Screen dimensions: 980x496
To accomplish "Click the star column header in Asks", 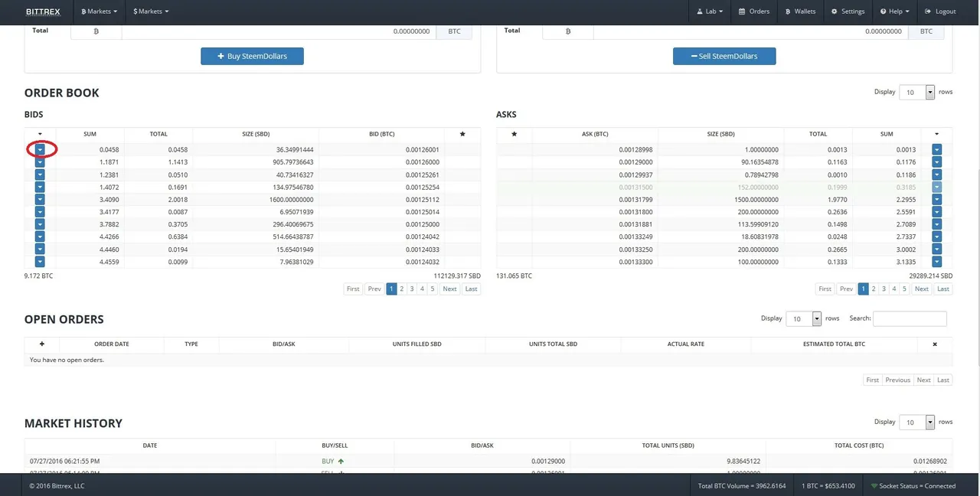I will (x=514, y=134).
